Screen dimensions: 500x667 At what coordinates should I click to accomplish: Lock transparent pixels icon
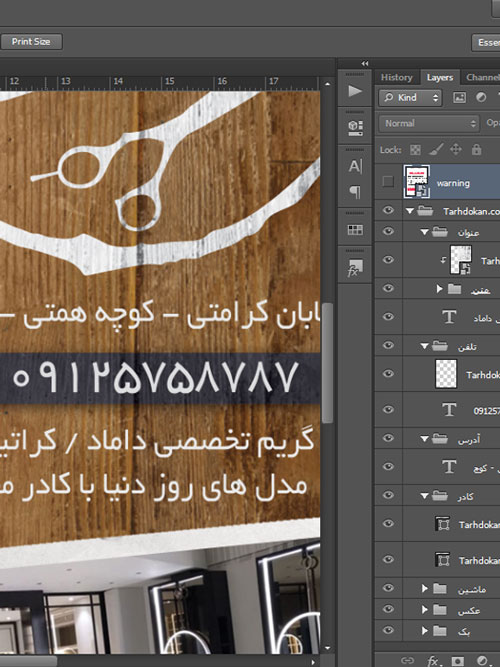click(415, 150)
